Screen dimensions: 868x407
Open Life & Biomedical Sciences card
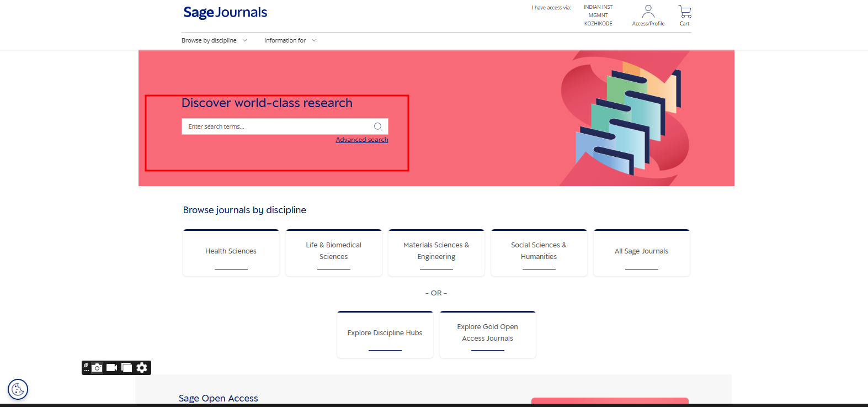click(333, 252)
